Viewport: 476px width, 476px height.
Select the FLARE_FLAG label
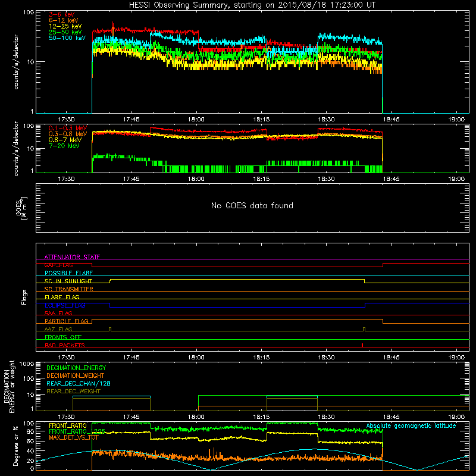62,297
